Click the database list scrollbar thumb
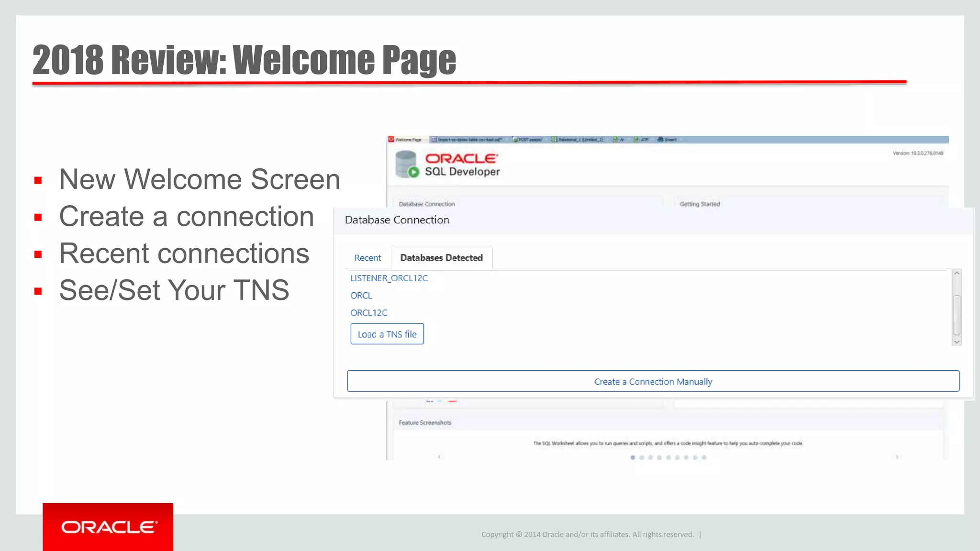This screenshot has width=980, height=551. tap(957, 315)
